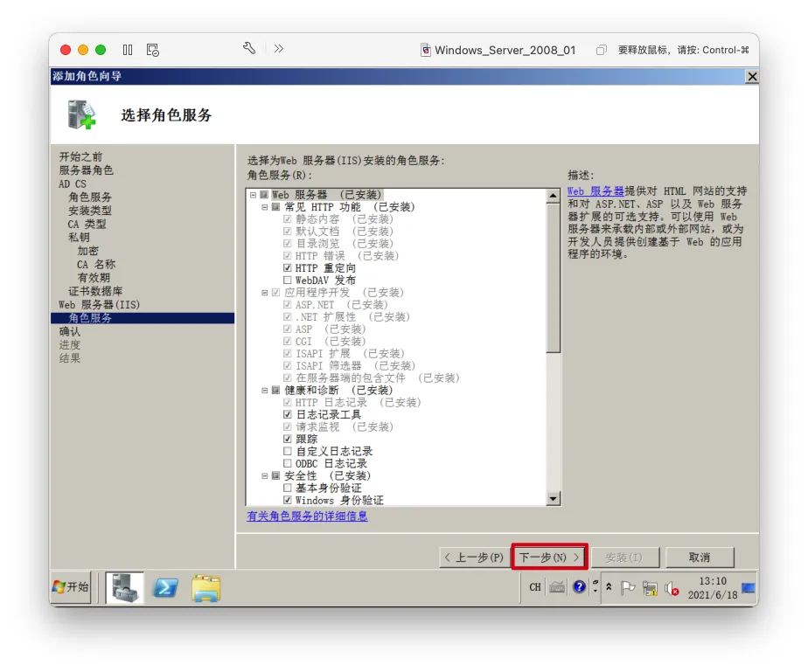The image size is (808, 672).
Task: Cancel the wizard with 取消
Action: click(700, 558)
